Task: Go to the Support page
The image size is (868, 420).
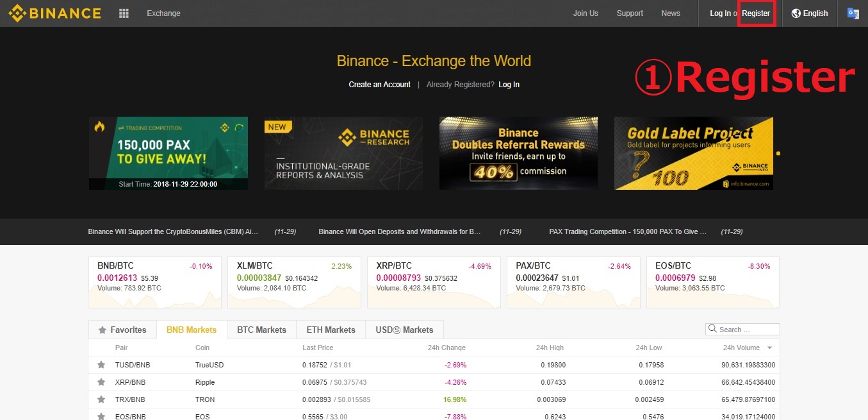Action: click(630, 13)
